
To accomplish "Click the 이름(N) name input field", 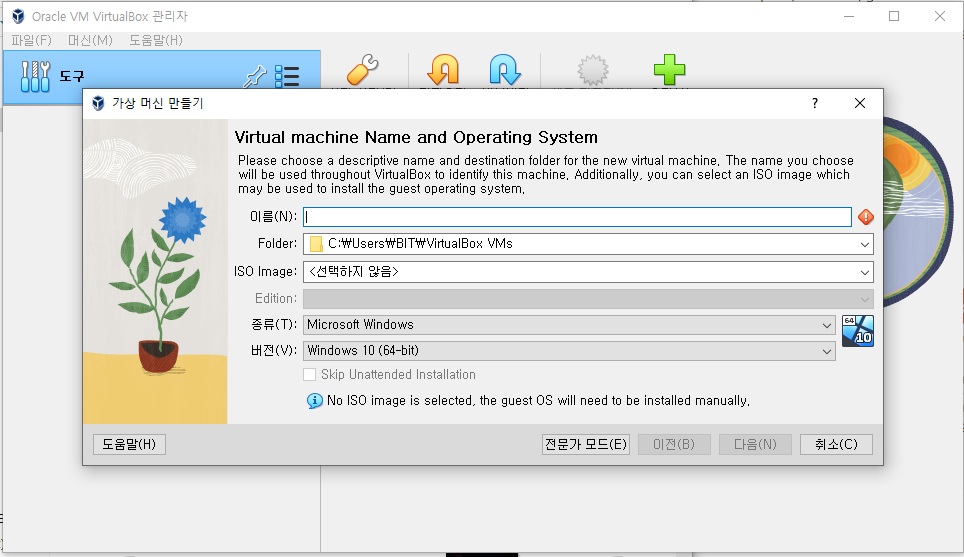I will pyautogui.click(x=577, y=217).
